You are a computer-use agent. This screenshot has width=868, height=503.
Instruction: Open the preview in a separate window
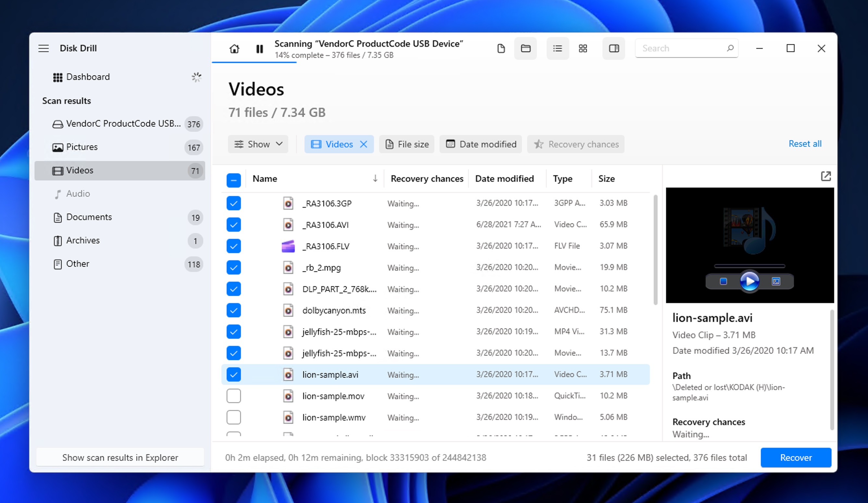[x=826, y=176]
